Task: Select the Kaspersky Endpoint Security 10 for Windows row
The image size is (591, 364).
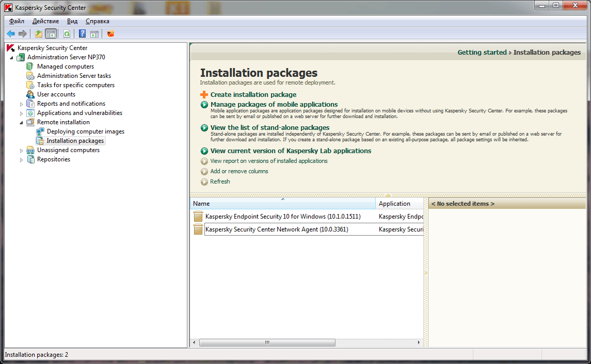Action: pos(308,217)
